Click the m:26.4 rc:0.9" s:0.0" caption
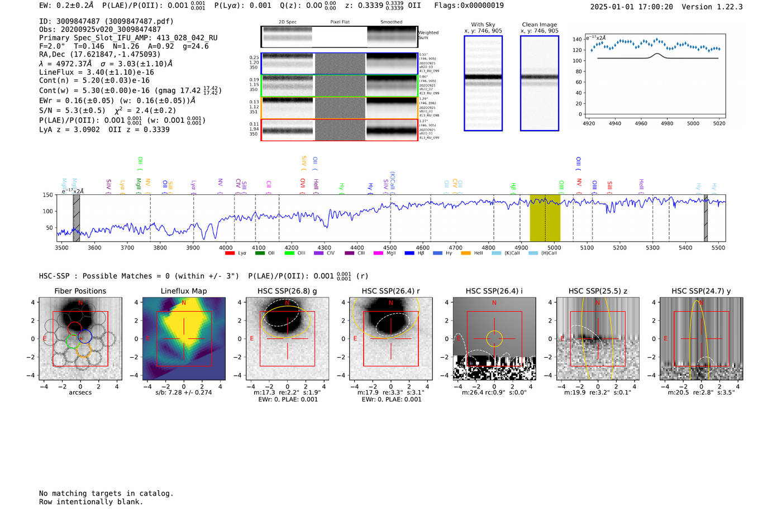 point(494,392)
